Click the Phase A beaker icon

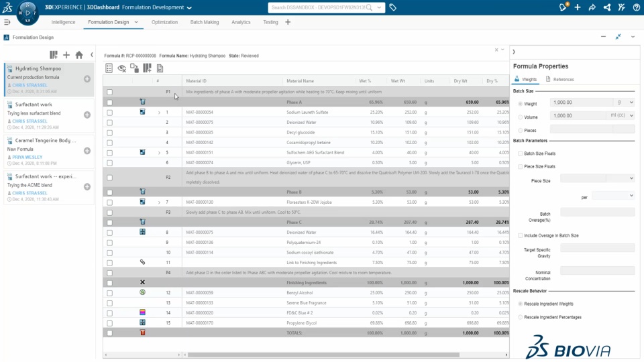tap(142, 102)
